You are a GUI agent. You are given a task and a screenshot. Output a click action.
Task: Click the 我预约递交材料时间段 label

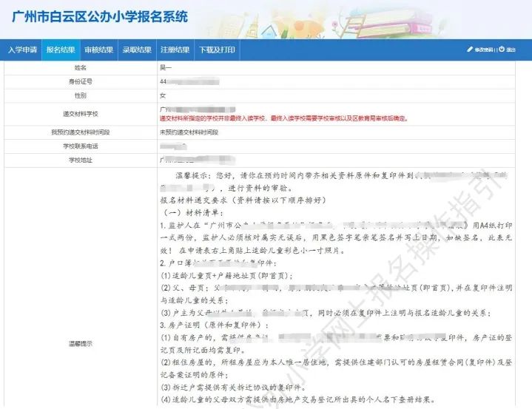81,132
